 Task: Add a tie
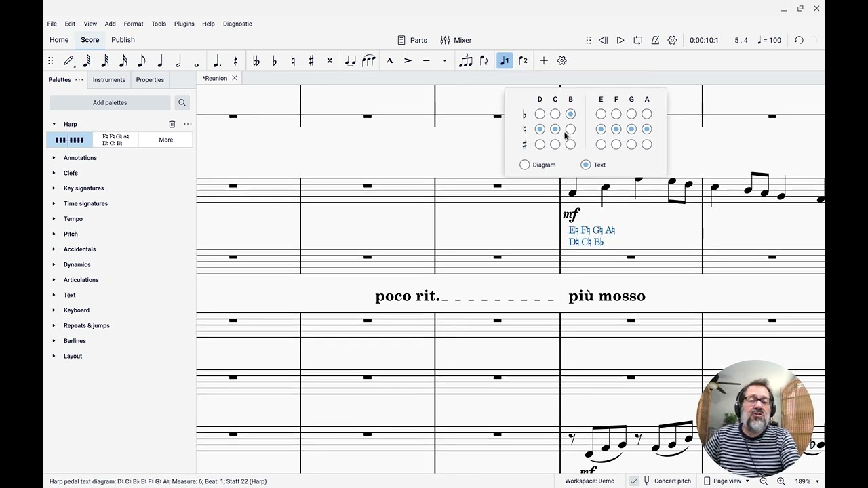coord(350,60)
